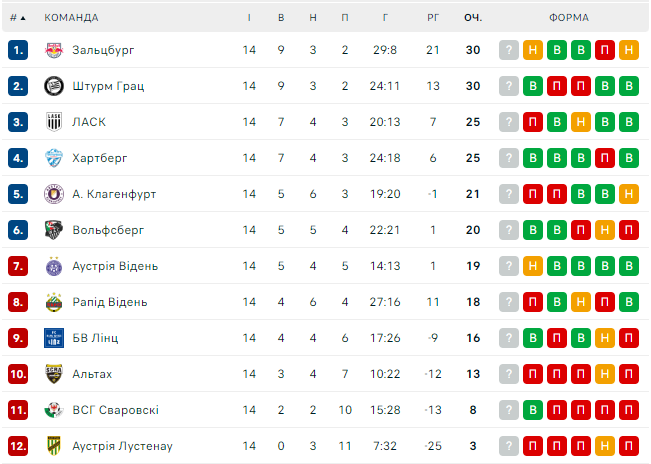Open the Зальцбург team page
The width and height of the screenshot is (651, 464).
tap(103, 50)
